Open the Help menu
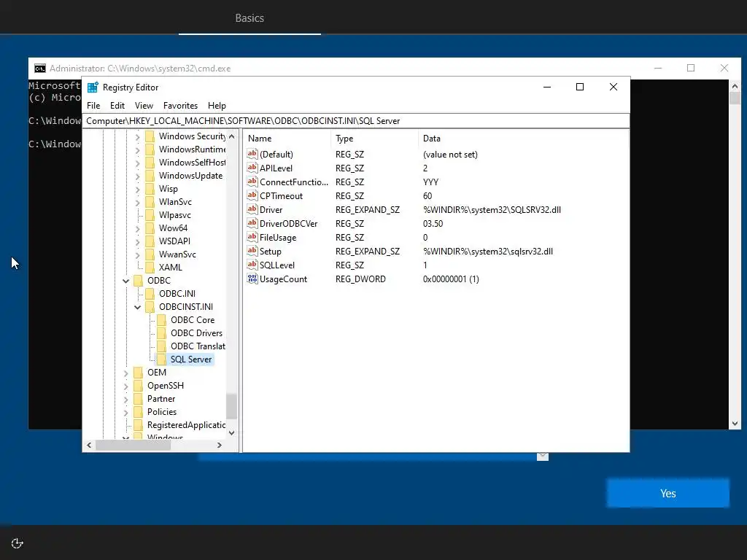The image size is (747, 560). pyautogui.click(x=217, y=106)
